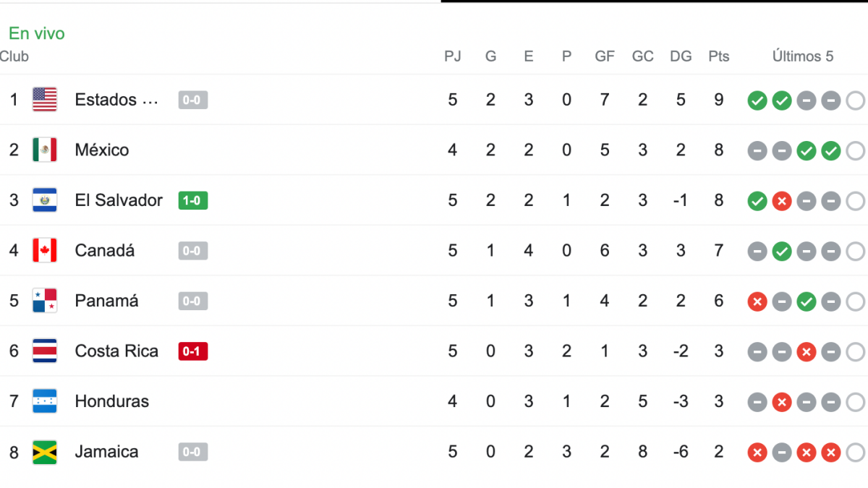Open the México team link

(x=102, y=150)
